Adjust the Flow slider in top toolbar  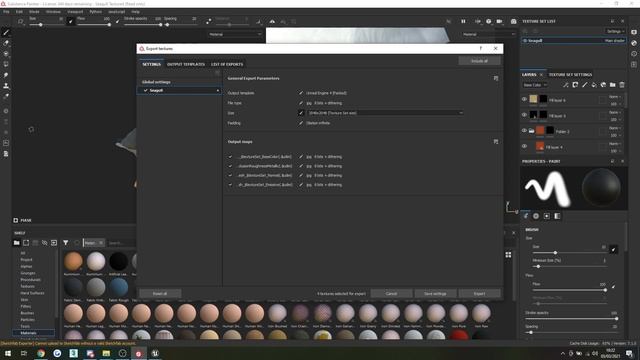tap(93, 24)
